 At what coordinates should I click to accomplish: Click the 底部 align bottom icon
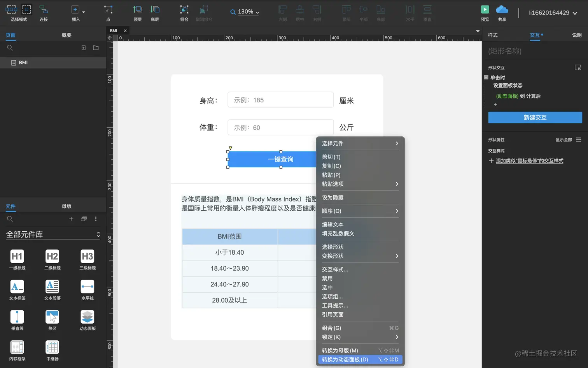click(x=381, y=9)
